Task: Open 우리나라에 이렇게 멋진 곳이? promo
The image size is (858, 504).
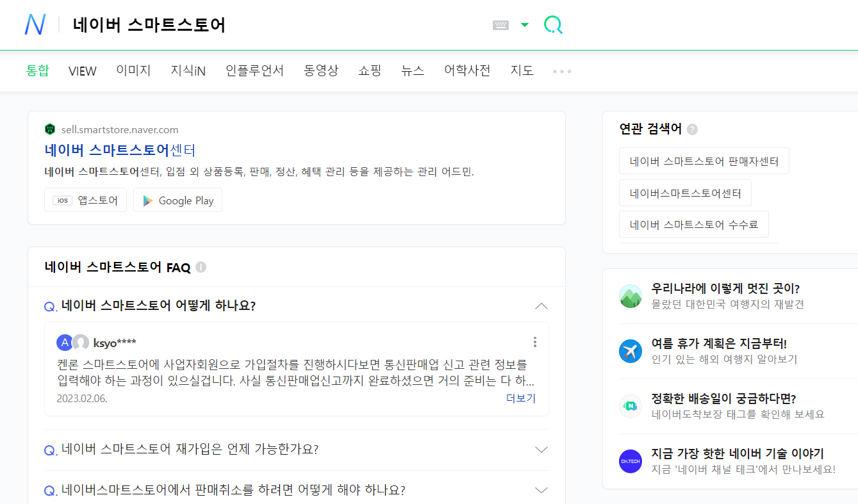Action: [725, 288]
